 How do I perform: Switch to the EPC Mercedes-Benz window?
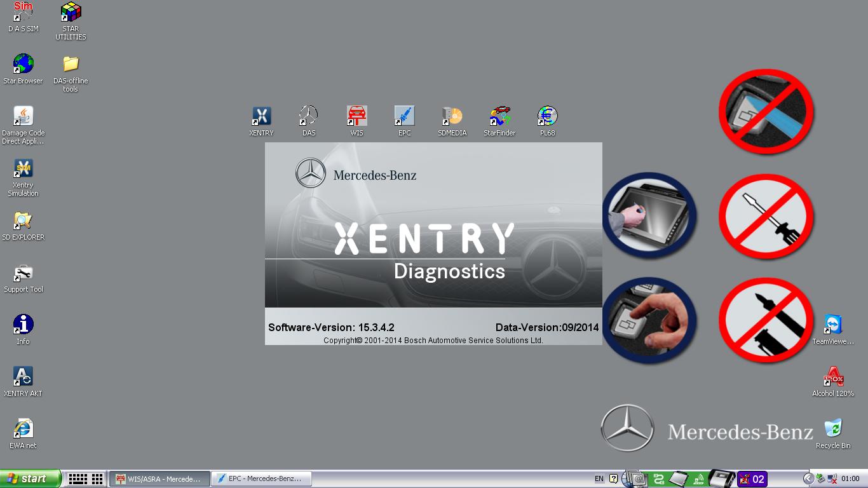pos(262,478)
